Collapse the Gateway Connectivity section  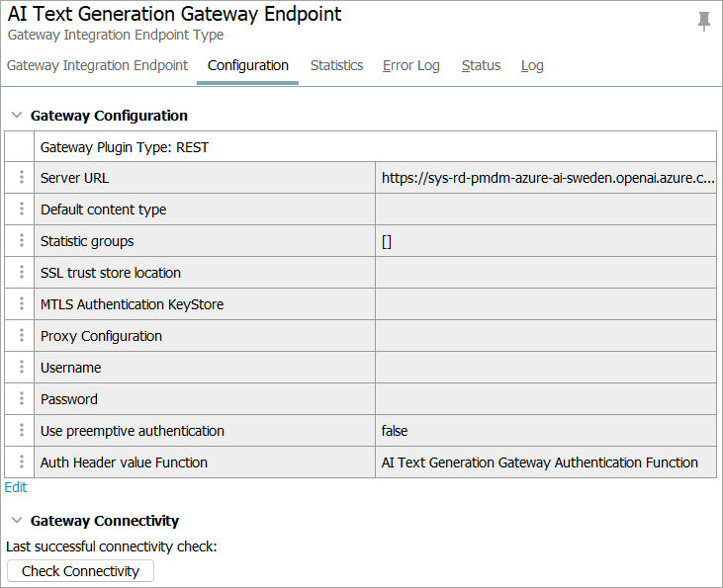click(16, 521)
